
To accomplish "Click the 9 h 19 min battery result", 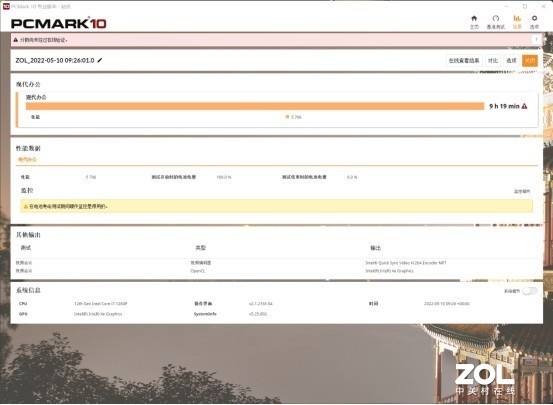I will pos(504,106).
